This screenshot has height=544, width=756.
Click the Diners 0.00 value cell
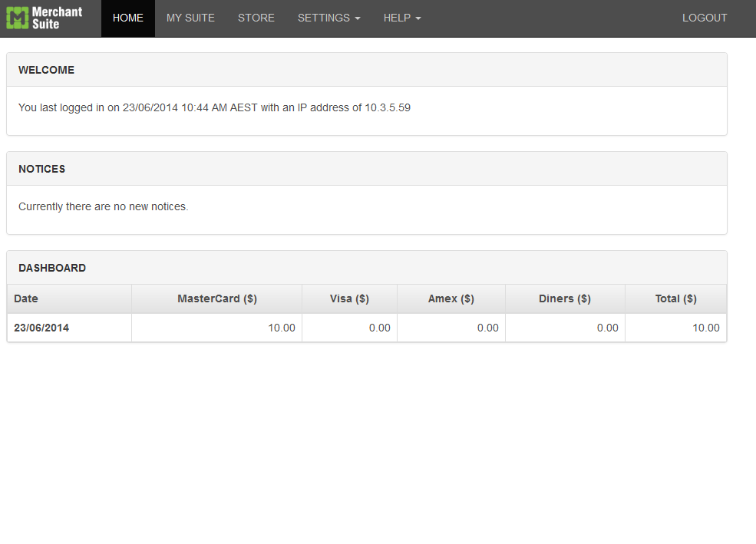(x=565, y=328)
